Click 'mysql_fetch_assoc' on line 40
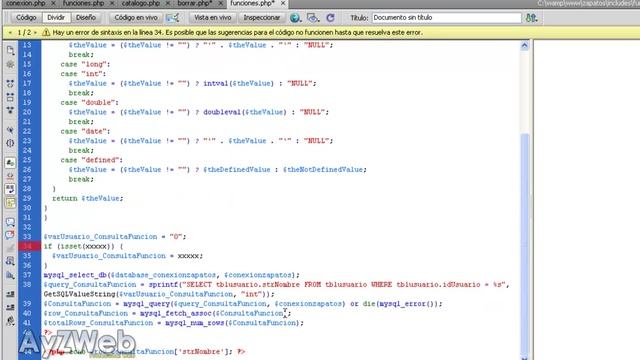The width and height of the screenshot is (640, 360). tap(176, 313)
